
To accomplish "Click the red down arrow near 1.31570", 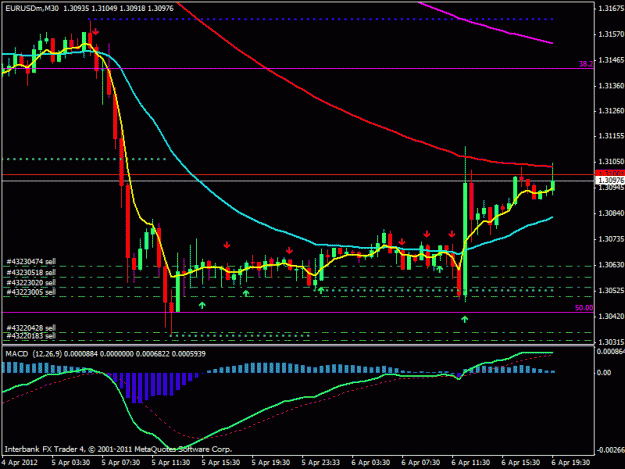I will coord(95,31).
